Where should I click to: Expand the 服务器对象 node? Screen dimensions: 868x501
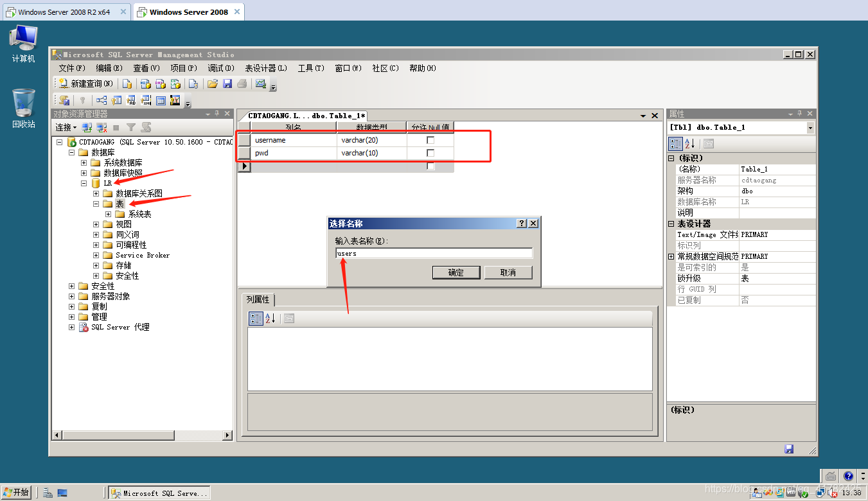point(72,296)
